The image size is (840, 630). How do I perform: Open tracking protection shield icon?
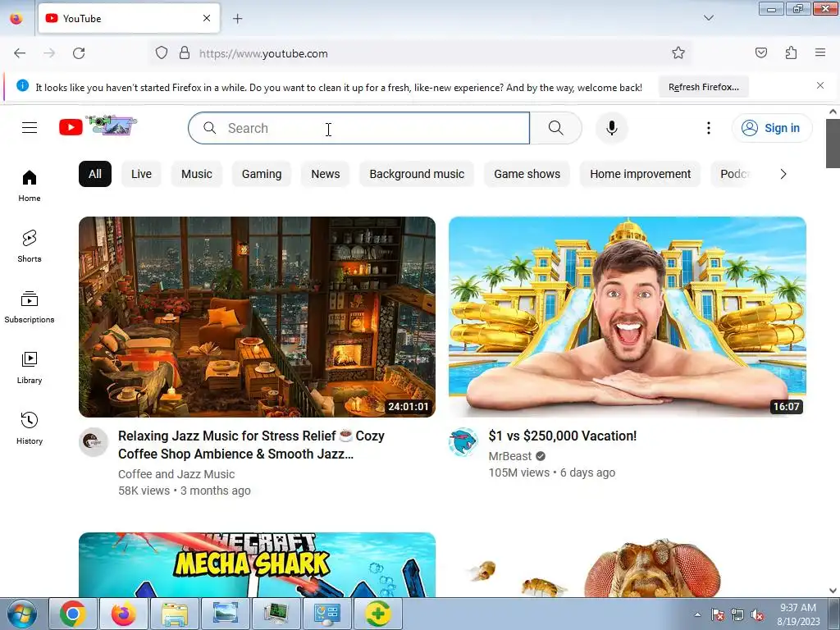coord(162,53)
